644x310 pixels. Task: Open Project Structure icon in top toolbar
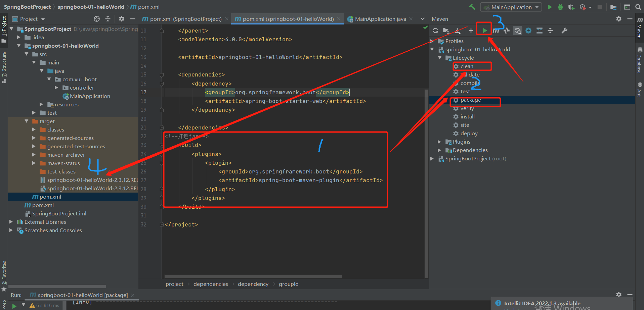tap(613, 7)
